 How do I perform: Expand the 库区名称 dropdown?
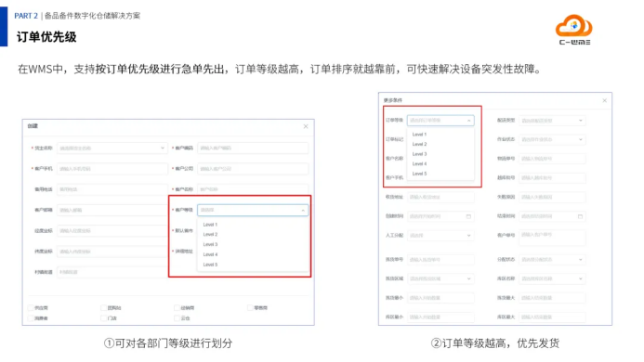point(552,278)
